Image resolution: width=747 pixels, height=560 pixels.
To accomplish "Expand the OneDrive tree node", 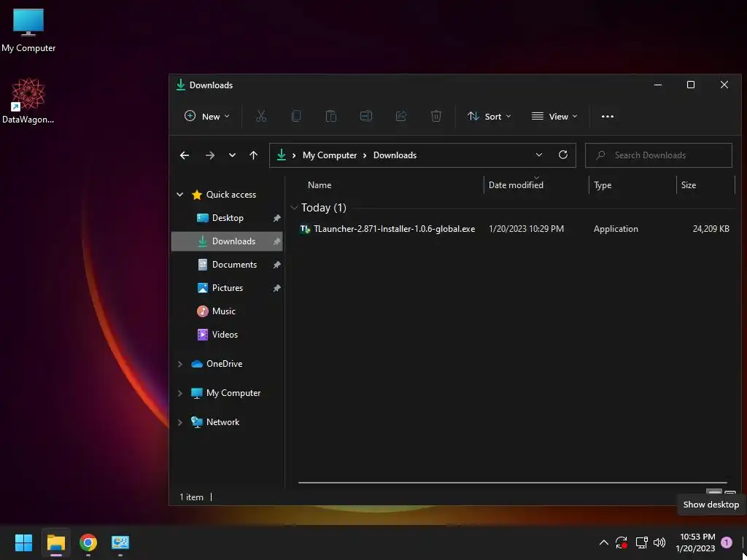I will point(180,364).
